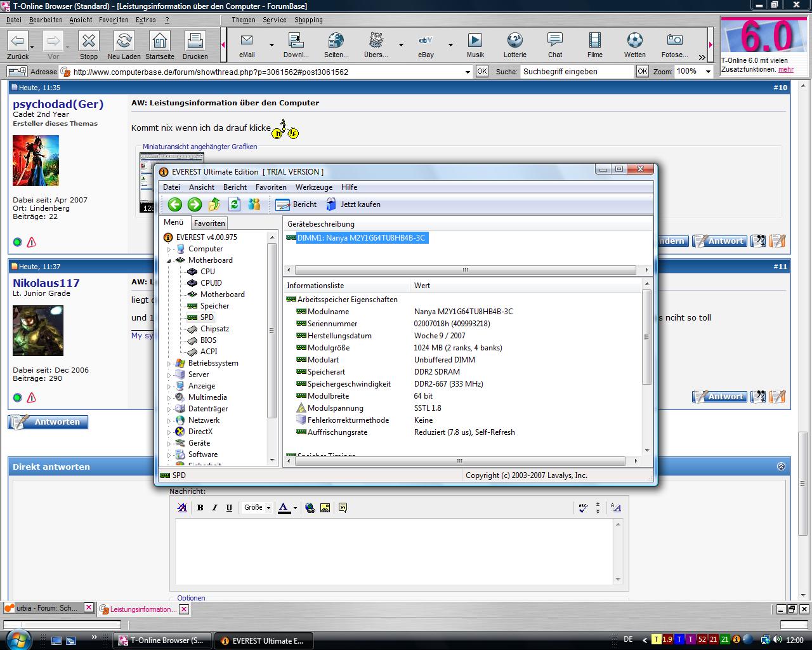Open Filme toolbar icon
This screenshot has height=650, width=812.
click(x=595, y=46)
